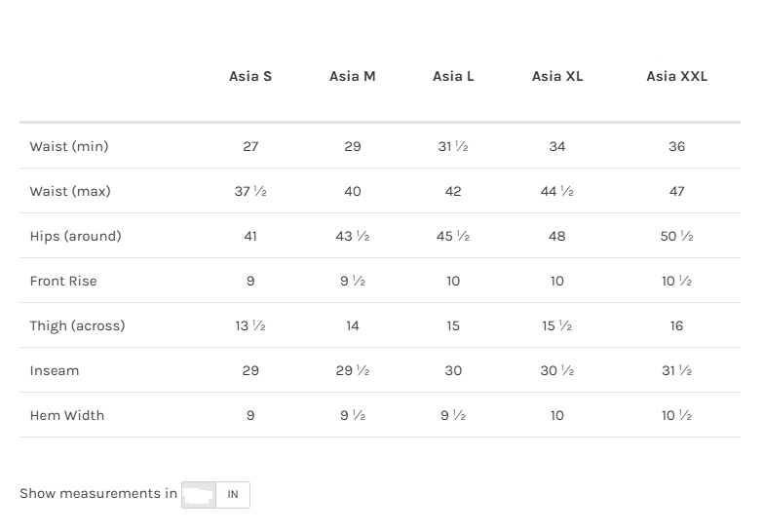This screenshot has height=532, width=764.
Task: Select the Asia L column header
Action: pos(453,76)
